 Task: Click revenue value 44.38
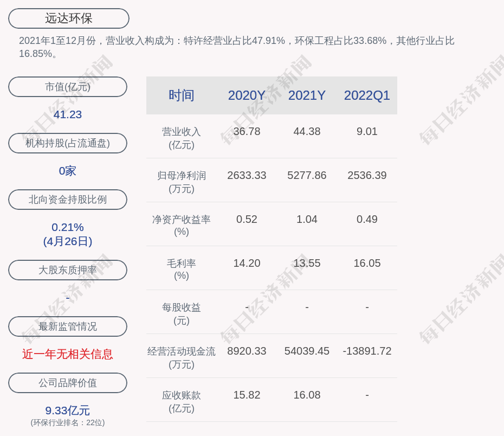[x=307, y=132]
